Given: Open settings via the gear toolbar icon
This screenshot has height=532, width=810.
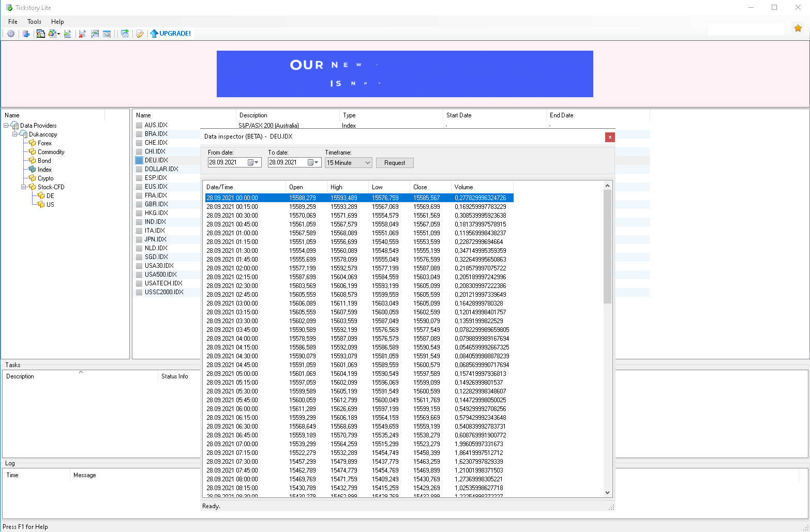Looking at the screenshot, I should 11,34.
